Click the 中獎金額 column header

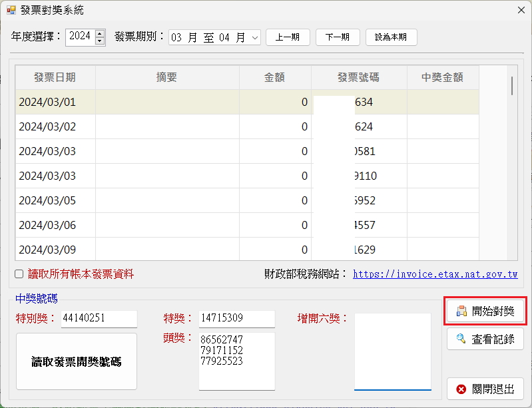(443, 77)
